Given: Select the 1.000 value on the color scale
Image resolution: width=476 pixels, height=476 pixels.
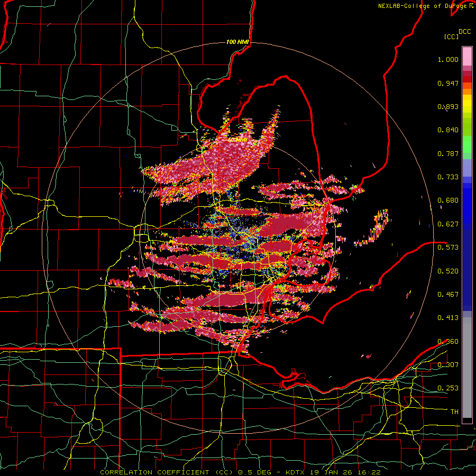Looking at the screenshot, I should pos(448,59).
